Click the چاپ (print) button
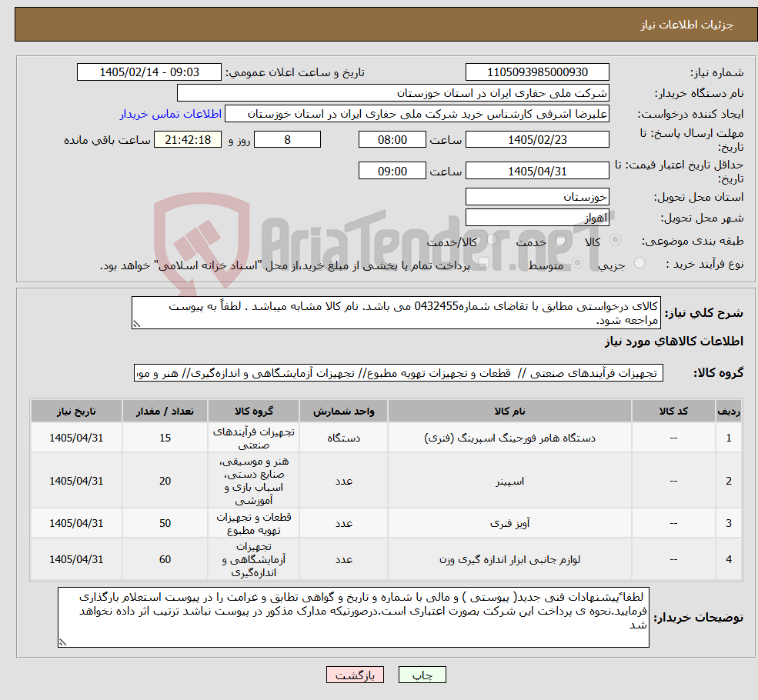The height and width of the screenshot is (700, 758). pyautogui.click(x=422, y=675)
